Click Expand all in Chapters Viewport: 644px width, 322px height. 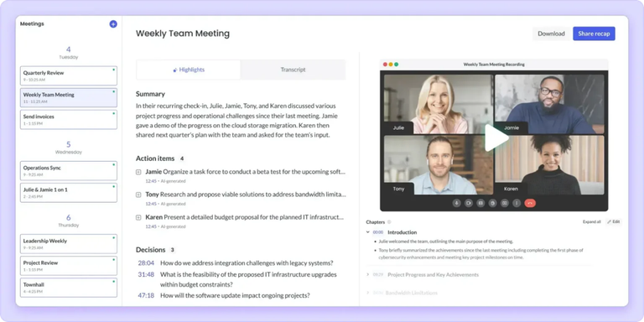[x=591, y=221]
